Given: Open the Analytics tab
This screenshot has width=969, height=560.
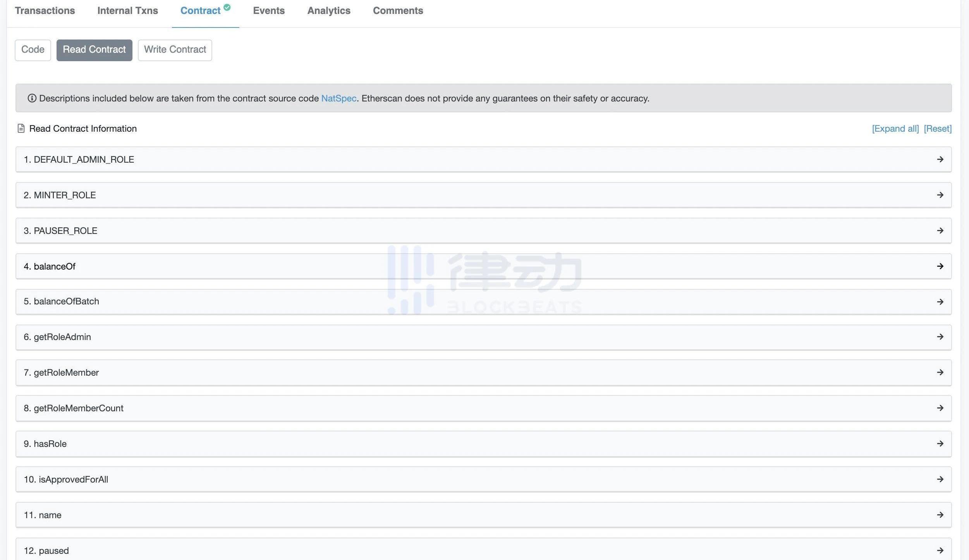Looking at the screenshot, I should point(329,11).
